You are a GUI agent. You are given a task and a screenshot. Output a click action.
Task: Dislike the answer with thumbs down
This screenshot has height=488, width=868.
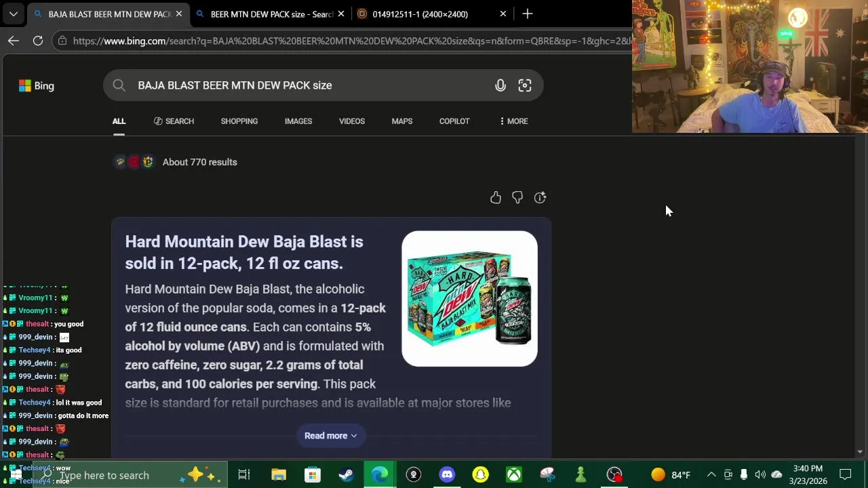tap(517, 198)
